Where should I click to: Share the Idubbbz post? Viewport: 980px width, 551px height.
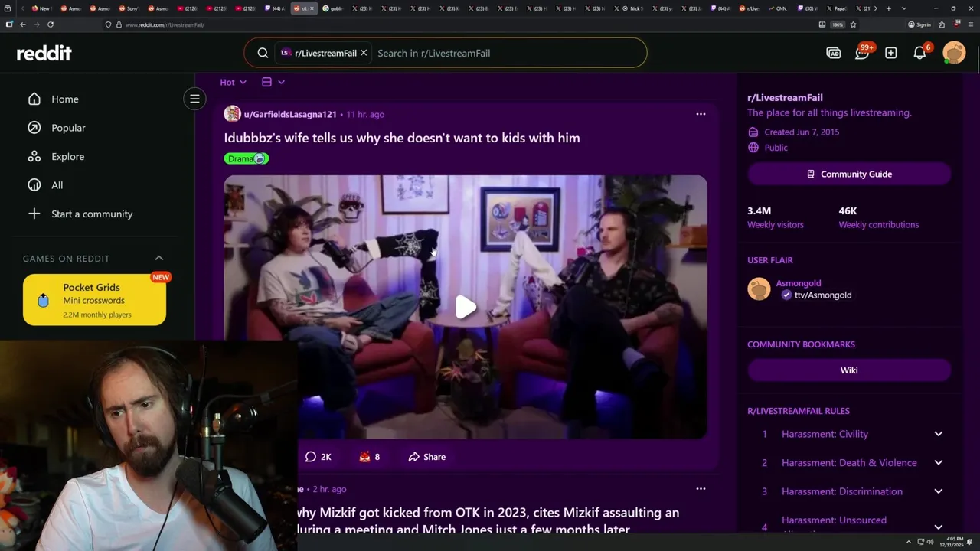(x=427, y=457)
